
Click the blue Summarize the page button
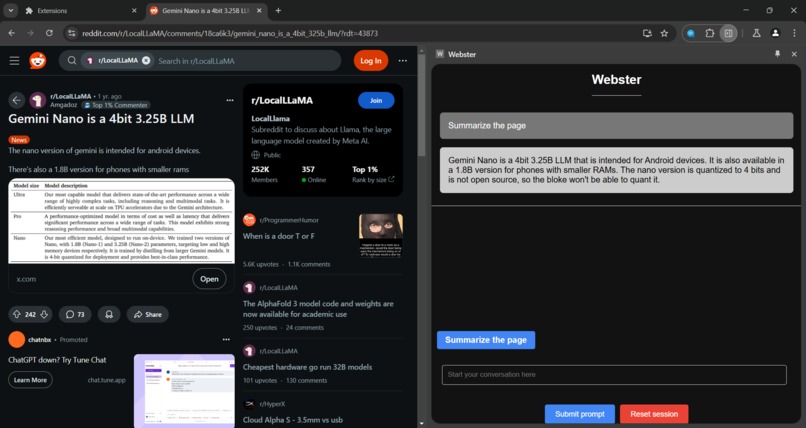pos(486,340)
